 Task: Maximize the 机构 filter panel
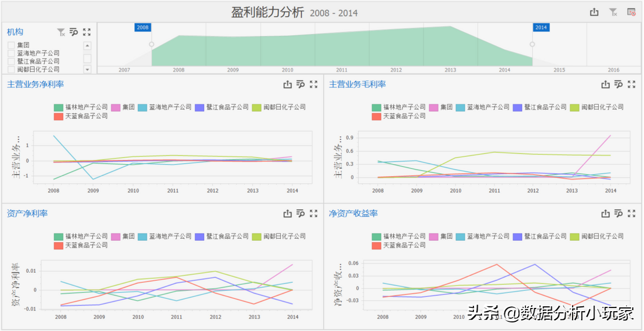[87, 32]
